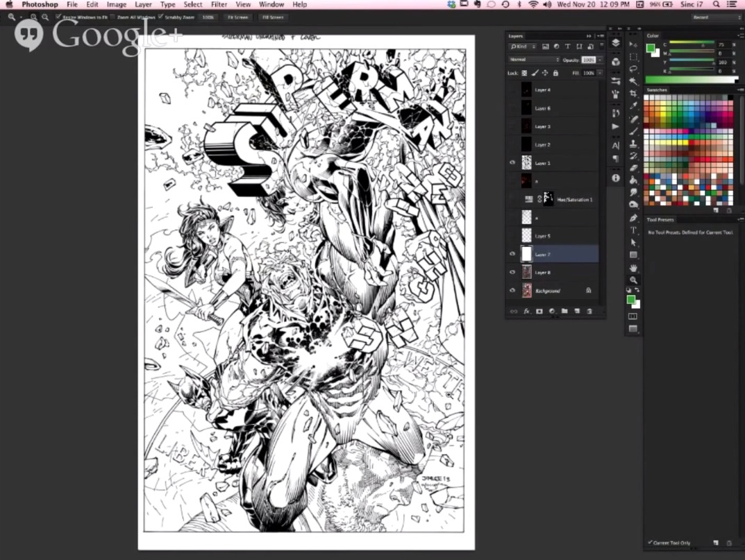Open the Window menu
The width and height of the screenshot is (745, 560).
[271, 4]
